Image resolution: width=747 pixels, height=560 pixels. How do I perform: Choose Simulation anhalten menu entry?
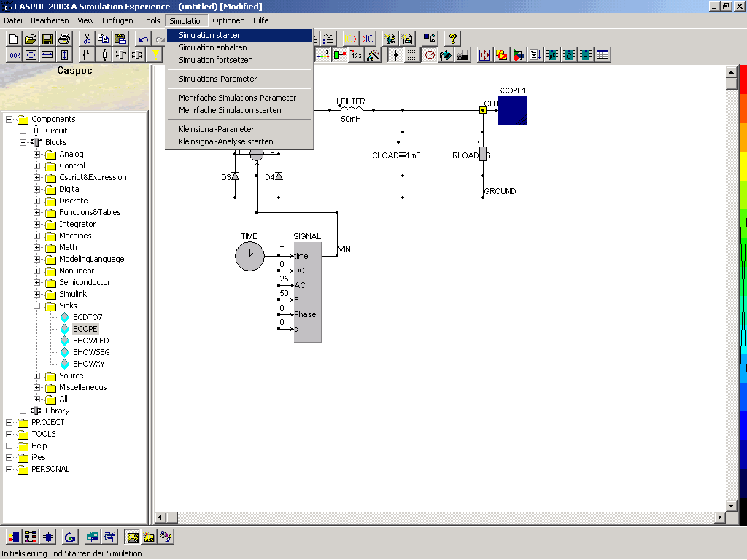[239, 47]
